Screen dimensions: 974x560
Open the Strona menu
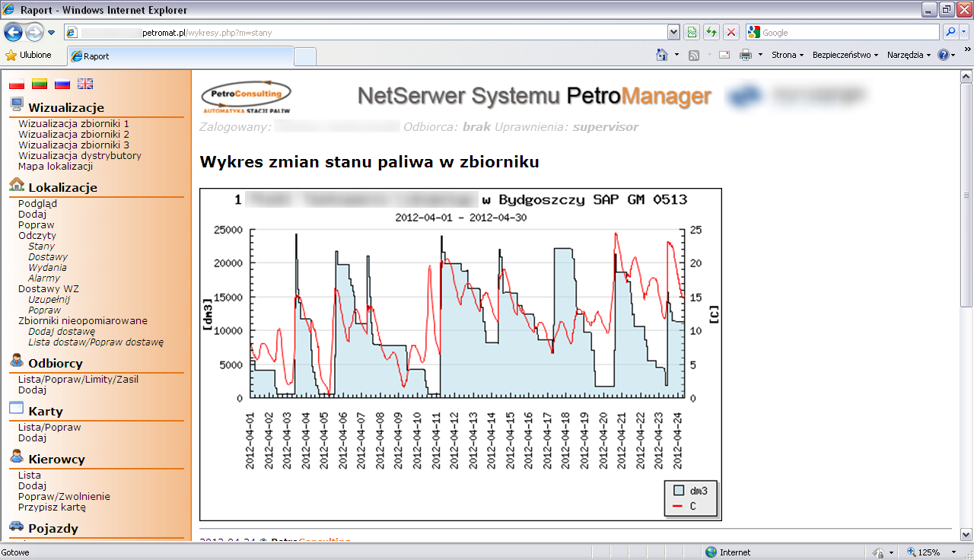[788, 55]
